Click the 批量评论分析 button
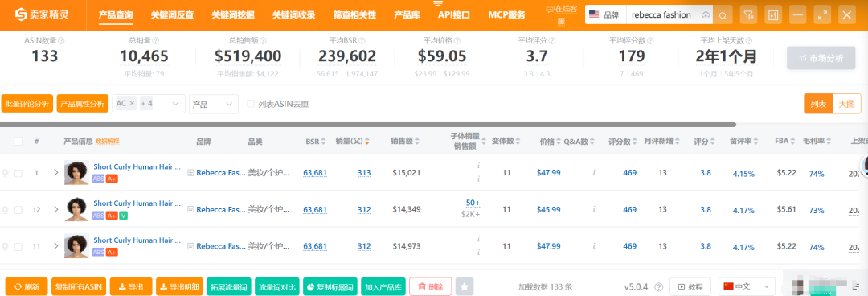 [27, 104]
